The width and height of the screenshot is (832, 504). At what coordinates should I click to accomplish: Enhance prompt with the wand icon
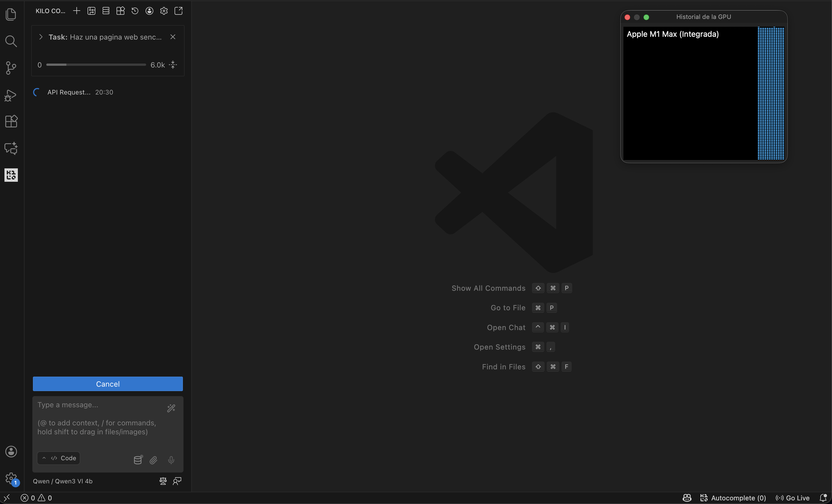click(171, 408)
